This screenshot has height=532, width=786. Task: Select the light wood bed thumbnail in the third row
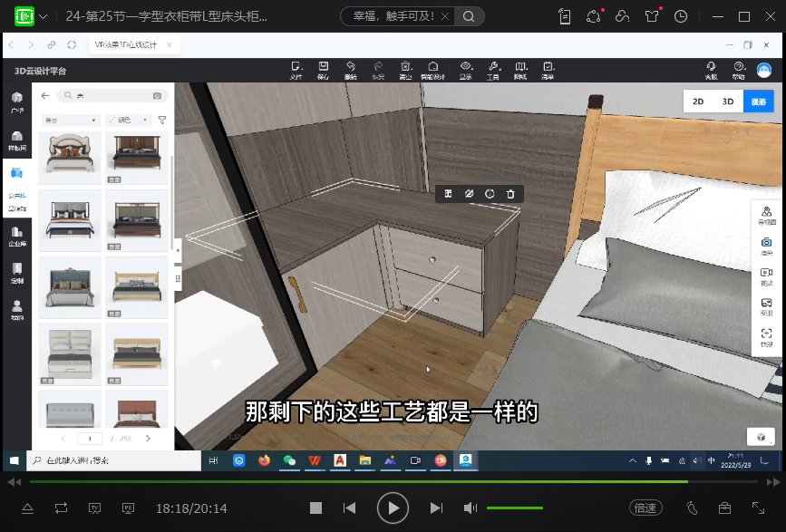[x=137, y=287]
